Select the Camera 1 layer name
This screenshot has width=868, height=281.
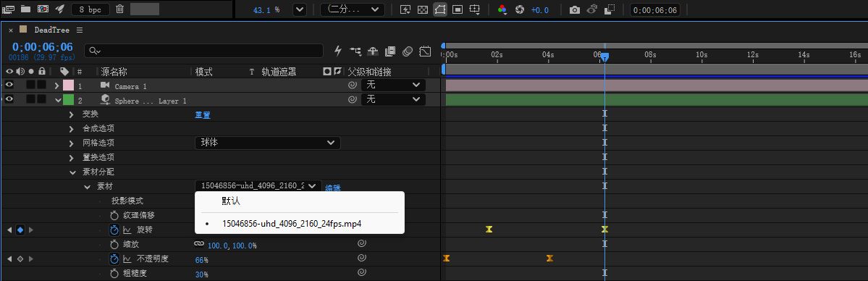point(130,86)
